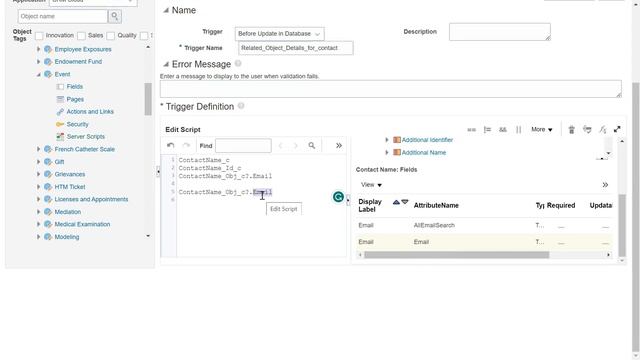Expand the Employee Exposures node
Image resolution: width=640 pixels, height=360 pixels.
click(38, 49)
